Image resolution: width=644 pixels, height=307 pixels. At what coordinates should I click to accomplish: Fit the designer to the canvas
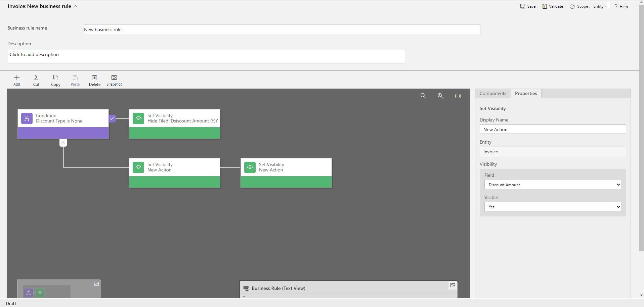[457, 96]
